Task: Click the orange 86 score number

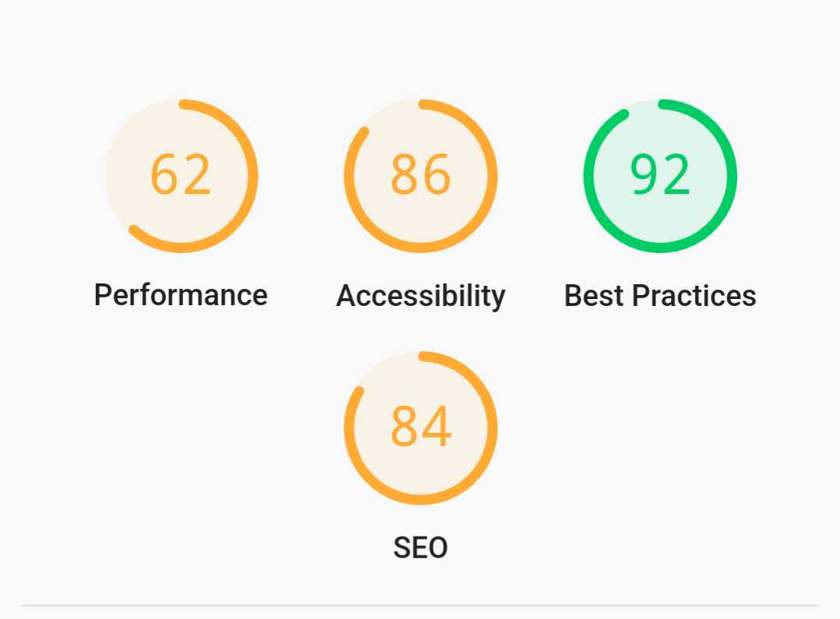Action: pos(420,174)
